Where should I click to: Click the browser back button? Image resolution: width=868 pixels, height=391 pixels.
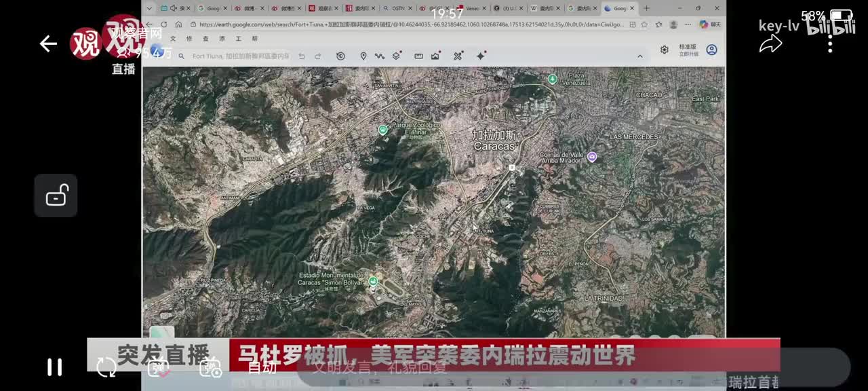149,24
